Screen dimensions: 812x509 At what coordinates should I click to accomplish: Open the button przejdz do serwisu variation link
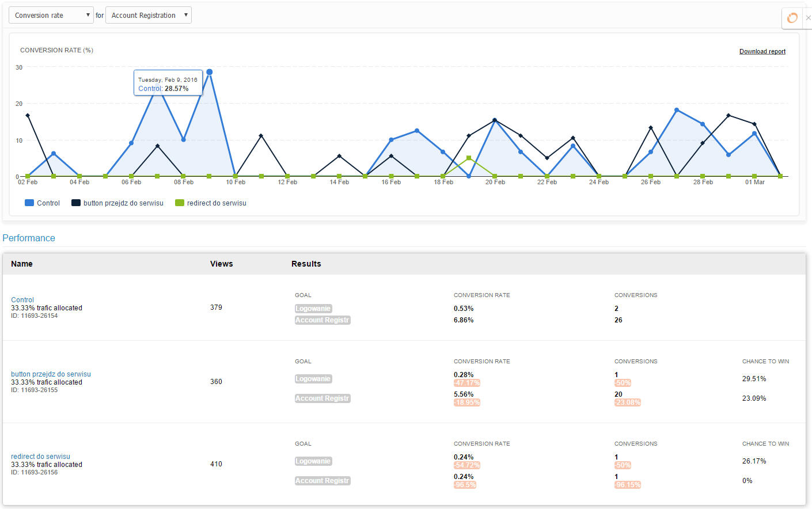click(x=51, y=374)
